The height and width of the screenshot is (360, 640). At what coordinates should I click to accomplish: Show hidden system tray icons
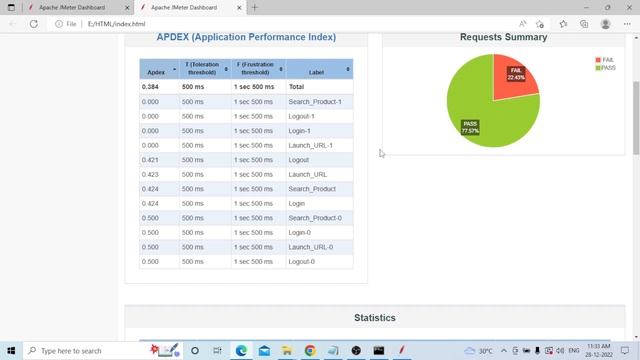(504, 351)
